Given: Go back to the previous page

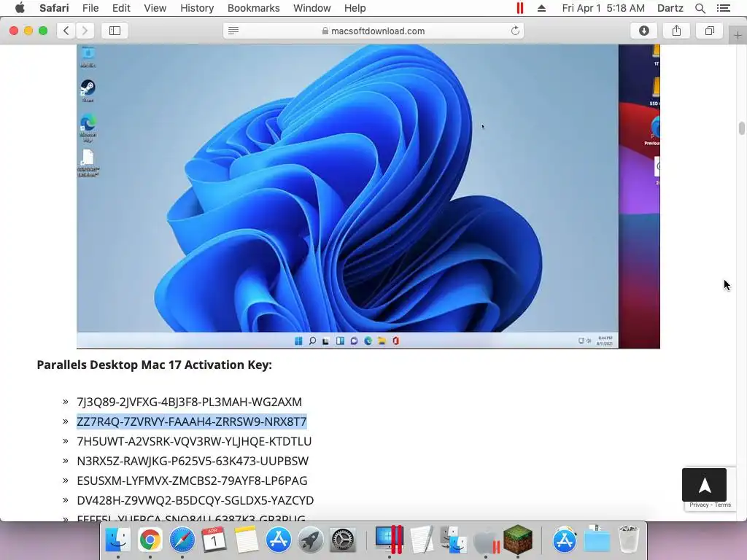Looking at the screenshot, I should [66, 31].
